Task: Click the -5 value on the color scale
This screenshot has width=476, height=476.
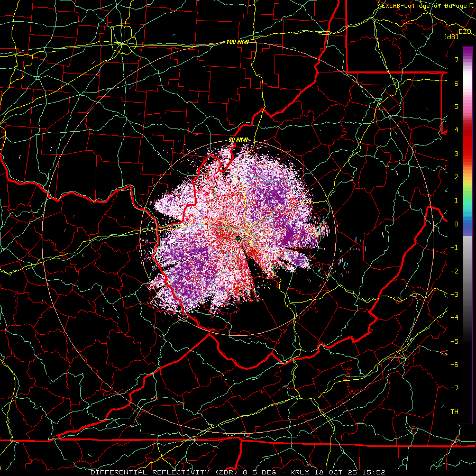Action: pyautogui.click(x=454, y=341)
